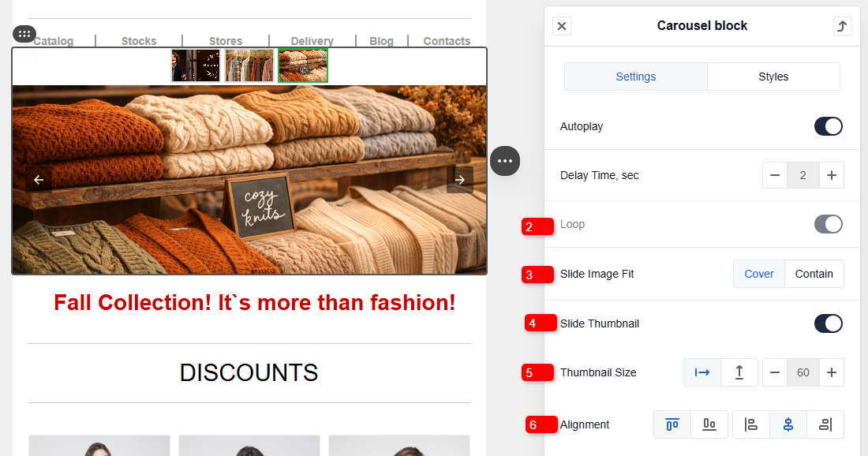The height and width of the screenshot is (456, 868).
Task: Select the thumbnail height sizing icon
Action: pyautogui.click(x=739, y=372)
